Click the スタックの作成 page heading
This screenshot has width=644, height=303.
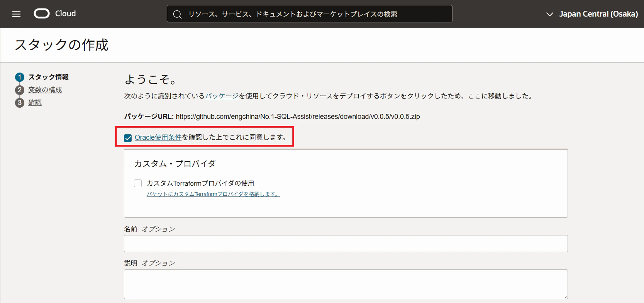click(62, 45)
